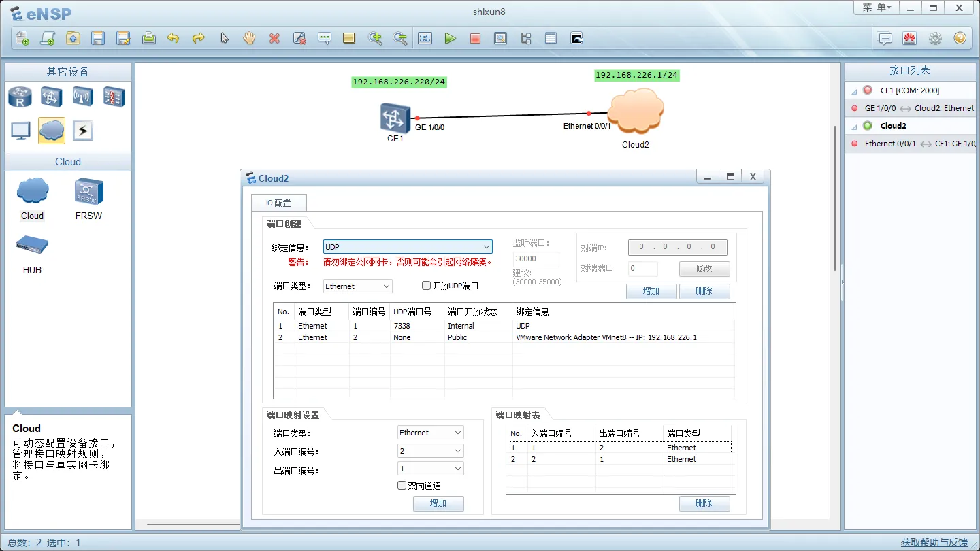Select the firewall device category

pos(114,97)
